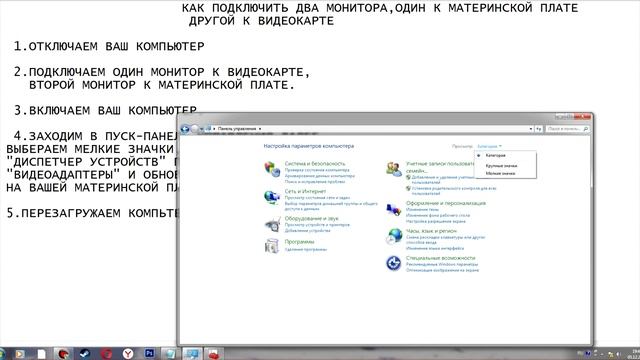Screen dimensions: 640x360
Task: Click 'Проверка состояния компьютера' link
Action: pyautogui.click(x=317, y=170)
